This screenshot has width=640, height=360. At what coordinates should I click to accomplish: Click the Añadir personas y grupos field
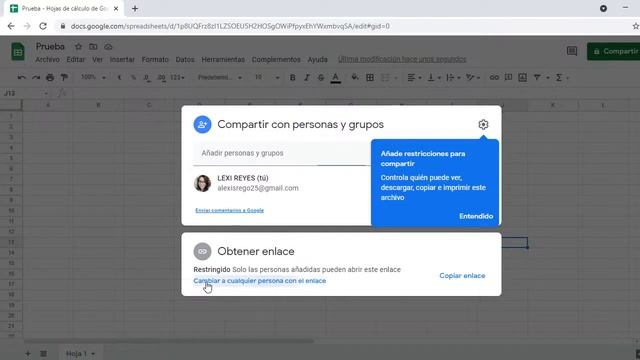[282, 153]
